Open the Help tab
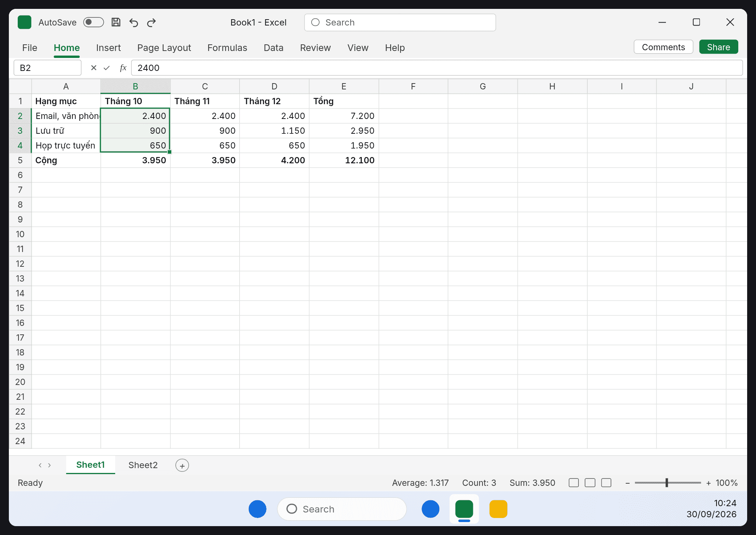The width and height of the screenshot is (756, 535). 395,48
